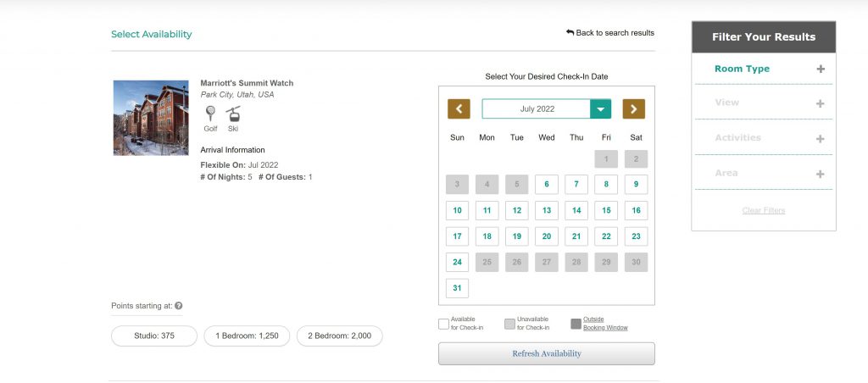Click the Golf amenity icon
This screenshot has width=868, height=383.
pos(210,114)
